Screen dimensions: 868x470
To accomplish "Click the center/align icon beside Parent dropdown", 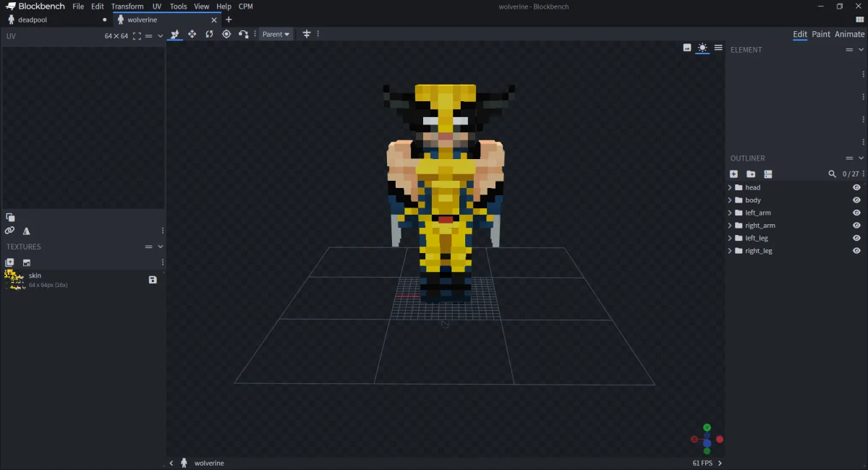I will [307, 34].
